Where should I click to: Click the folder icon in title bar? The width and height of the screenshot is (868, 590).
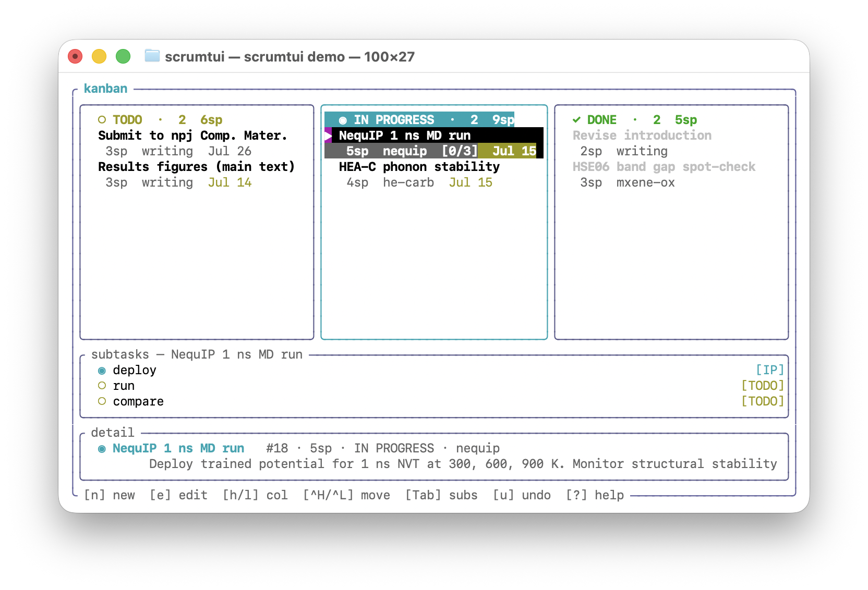click(152, 56)
